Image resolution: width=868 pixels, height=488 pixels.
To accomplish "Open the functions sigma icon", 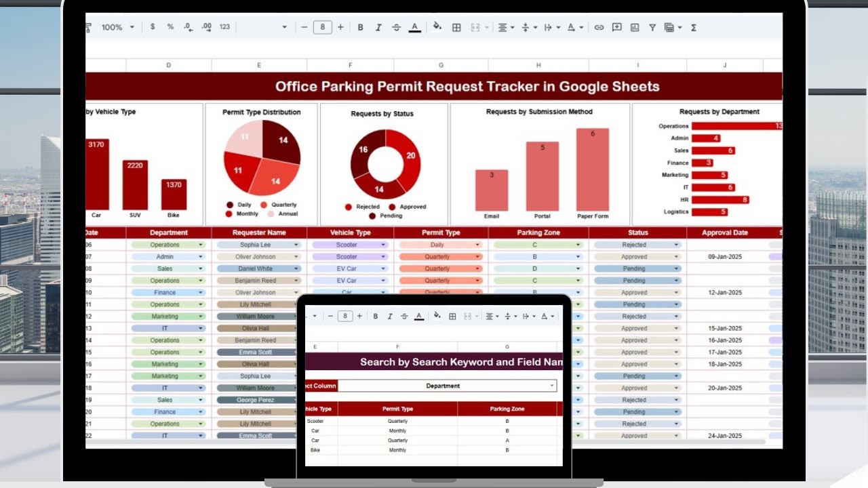I will [x=694, y=27].
